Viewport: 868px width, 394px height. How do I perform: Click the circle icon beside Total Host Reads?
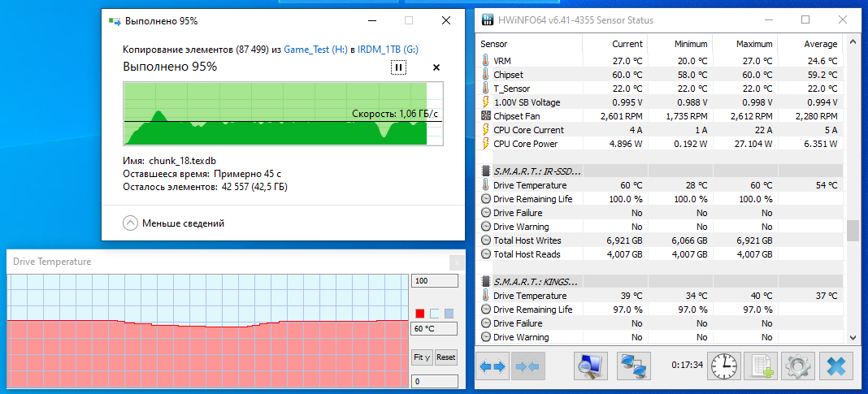485,254
